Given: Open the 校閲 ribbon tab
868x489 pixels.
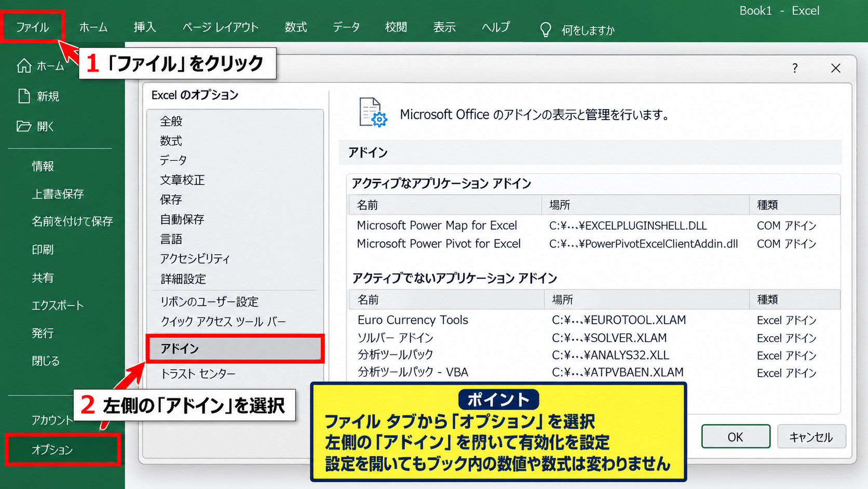Looking at the screenshot, I should (396, 27).
